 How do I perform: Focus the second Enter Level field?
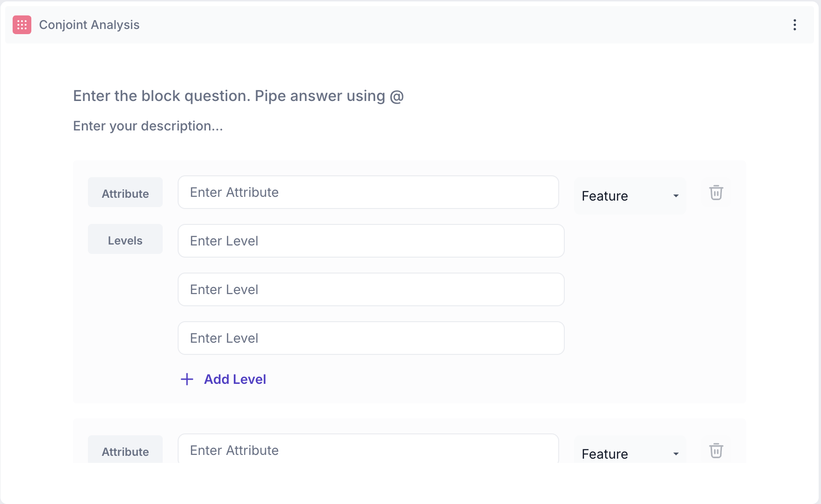tap(371, 289)
